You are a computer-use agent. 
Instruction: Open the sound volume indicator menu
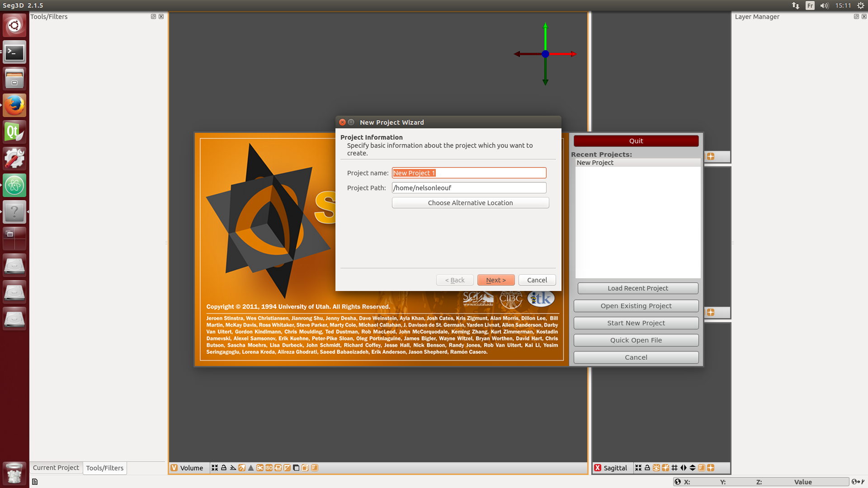[x=824, y=5]
